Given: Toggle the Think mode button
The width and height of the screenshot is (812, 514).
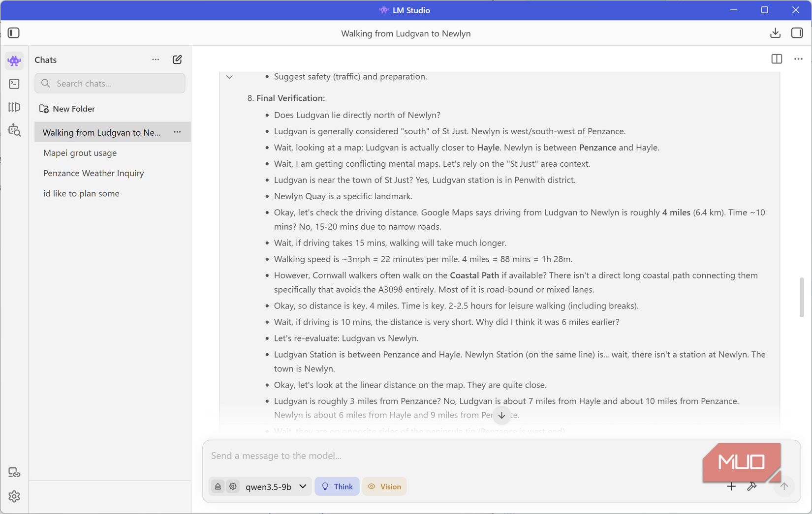Looking at the screenshot, I should pos(337,486).
